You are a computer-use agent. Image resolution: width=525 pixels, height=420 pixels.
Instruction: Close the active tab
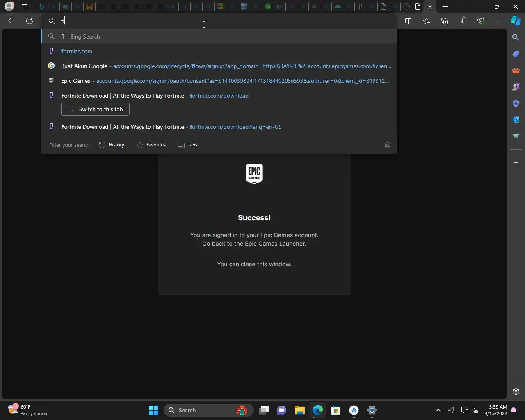point(430,7)
